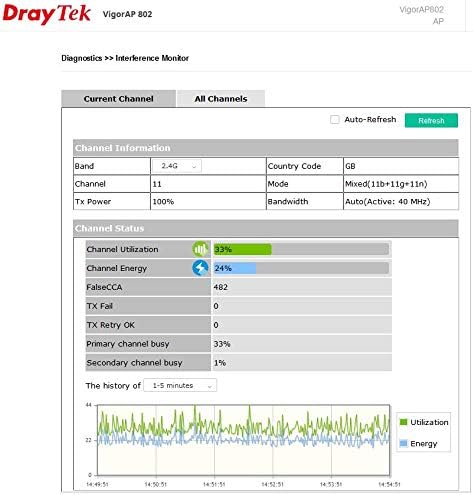Click the Band label cell
473x495 pixels.
coord(112,166)
